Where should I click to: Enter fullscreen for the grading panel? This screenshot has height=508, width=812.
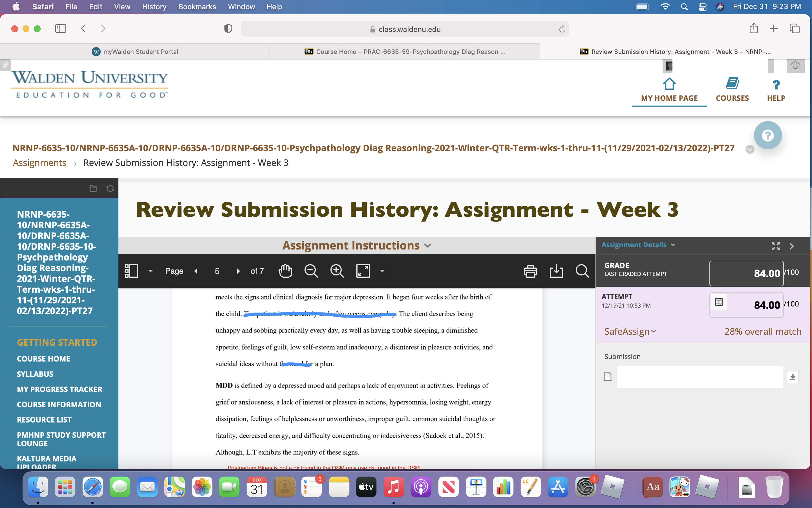(775, 246)
